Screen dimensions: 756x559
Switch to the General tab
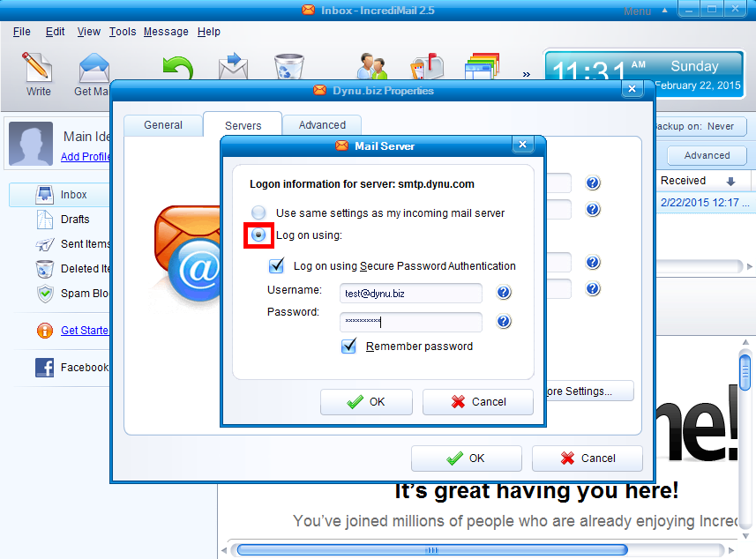coord(163,125)
